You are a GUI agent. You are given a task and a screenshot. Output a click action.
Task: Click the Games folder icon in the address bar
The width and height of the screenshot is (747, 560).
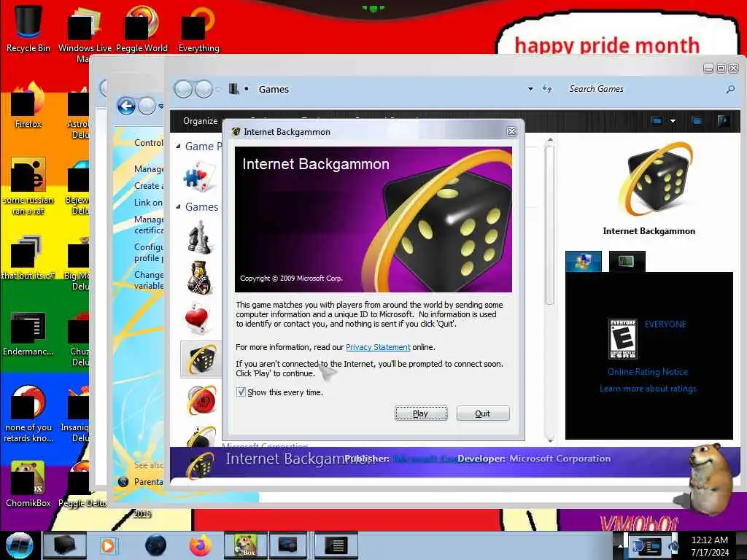click(x=234, y=89)
